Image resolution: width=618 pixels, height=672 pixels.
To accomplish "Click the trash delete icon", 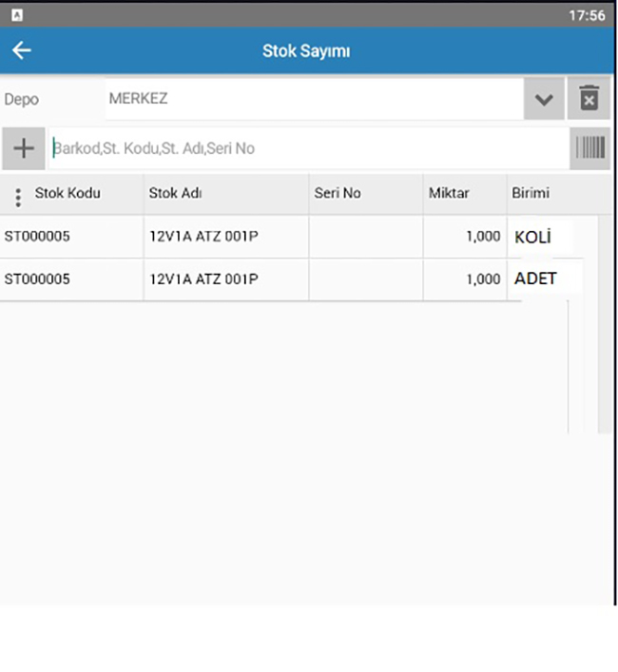I will (589, 98).
